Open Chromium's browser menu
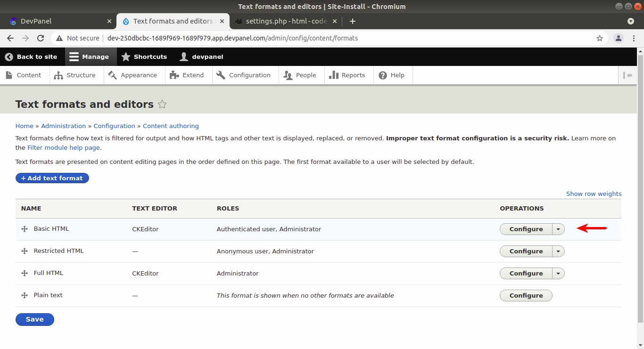The image size is (644, 349). pyautogui.click(x=634, y=37)
